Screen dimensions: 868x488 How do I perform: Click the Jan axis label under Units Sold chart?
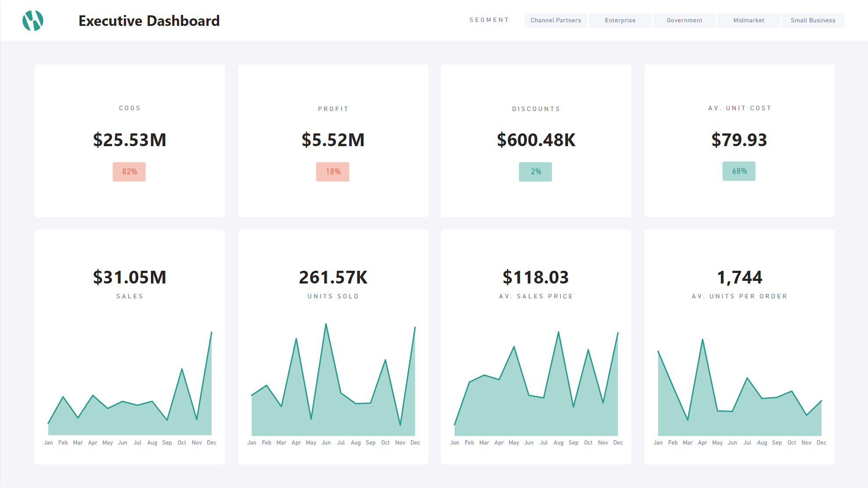pyautogui.click(x=252, y=443)
